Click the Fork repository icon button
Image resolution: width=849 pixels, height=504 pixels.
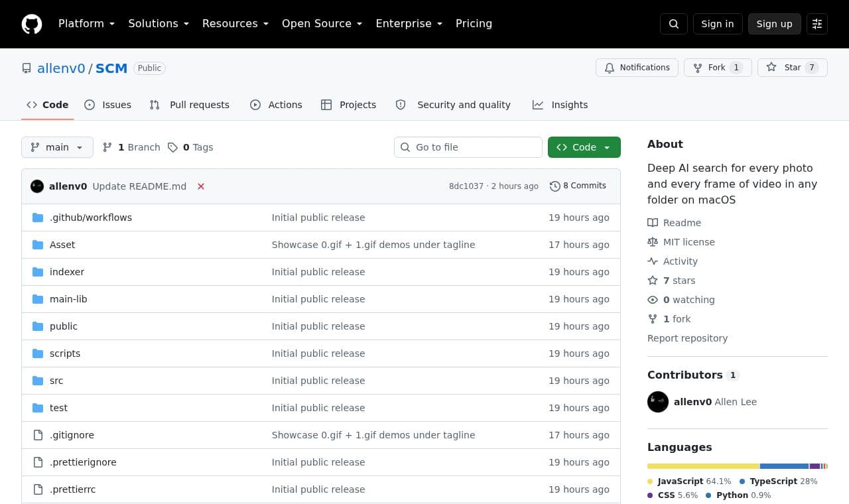coord(718,68)
